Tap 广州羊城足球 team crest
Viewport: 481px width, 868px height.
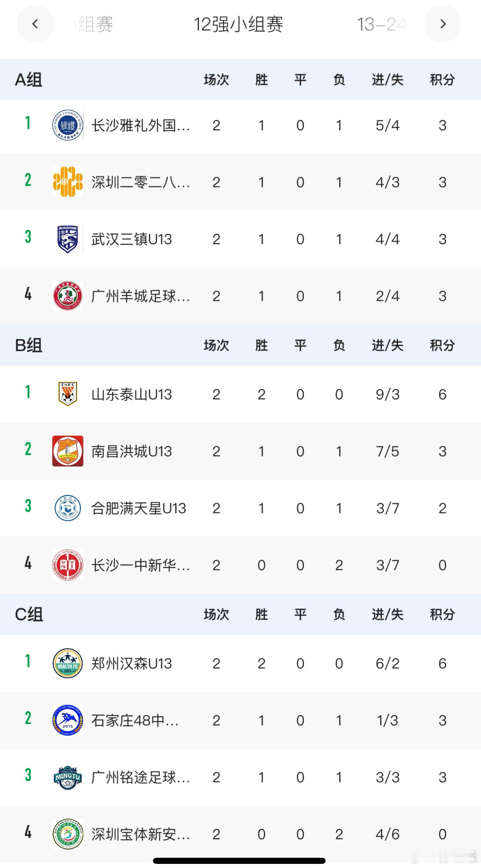tap(68, 296)
